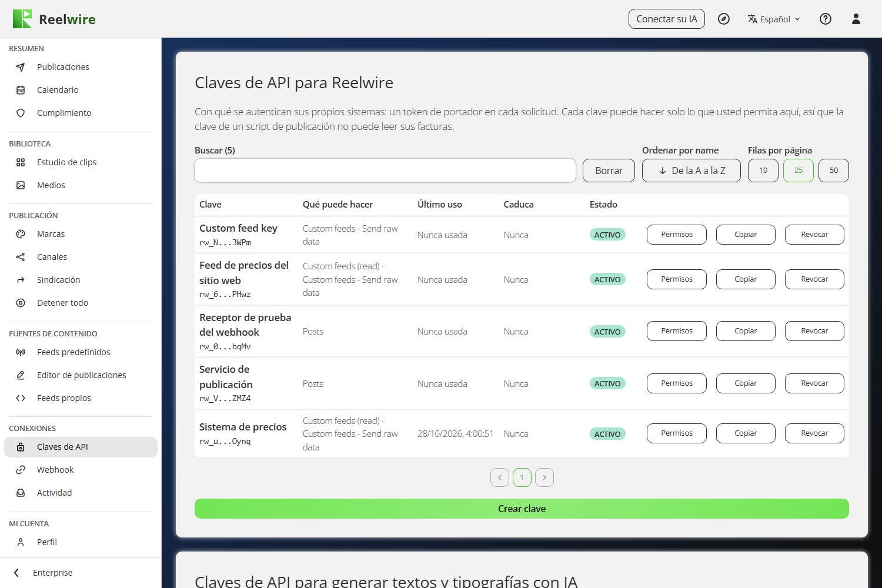This screenshot has height=588, width=882.
Task: Open Claves de API menu item
Action: pyautogui.click(x=81, y=447)
